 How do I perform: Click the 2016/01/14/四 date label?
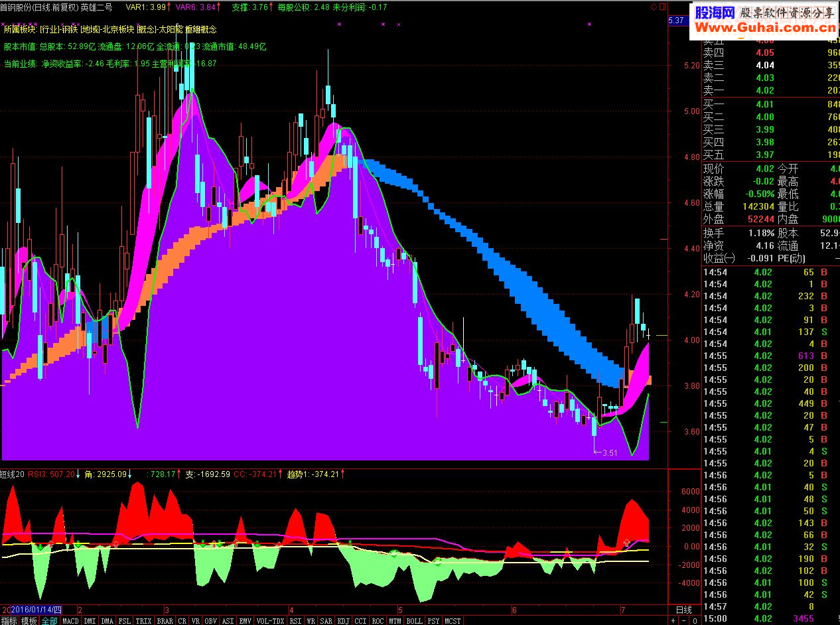coord(37,610)
